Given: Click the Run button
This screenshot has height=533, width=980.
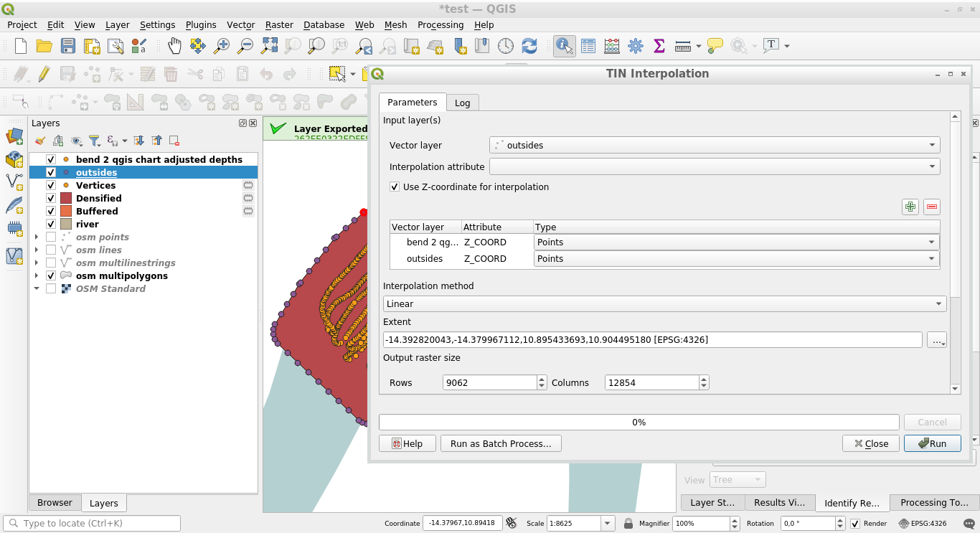Looking at the screenshot, I should point(932,443).
